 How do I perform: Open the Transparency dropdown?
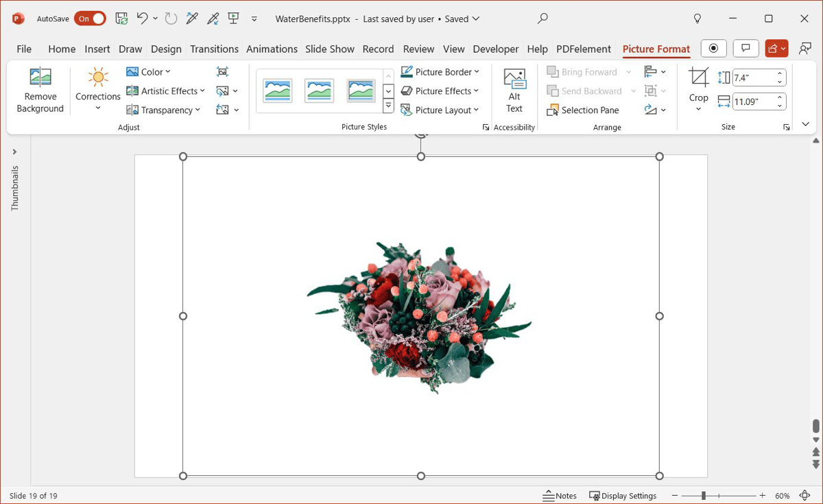163,110
